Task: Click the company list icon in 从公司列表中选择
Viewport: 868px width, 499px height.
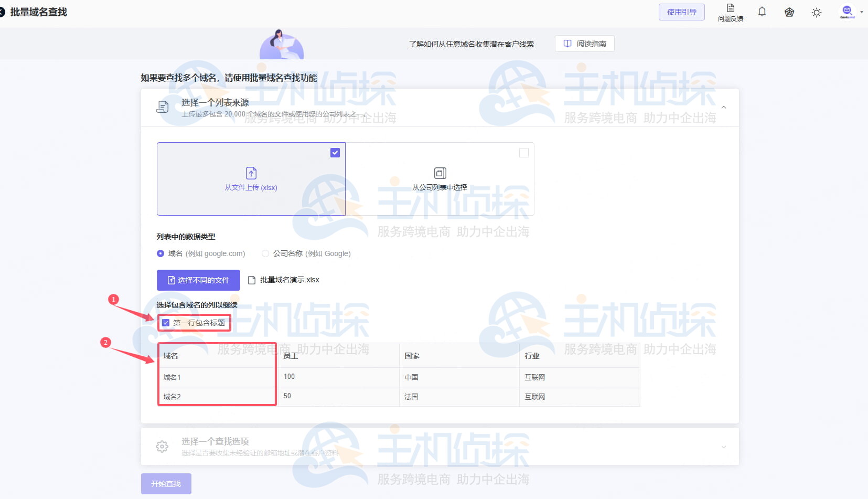Action: pyautogui.click(x=440, y=173)
